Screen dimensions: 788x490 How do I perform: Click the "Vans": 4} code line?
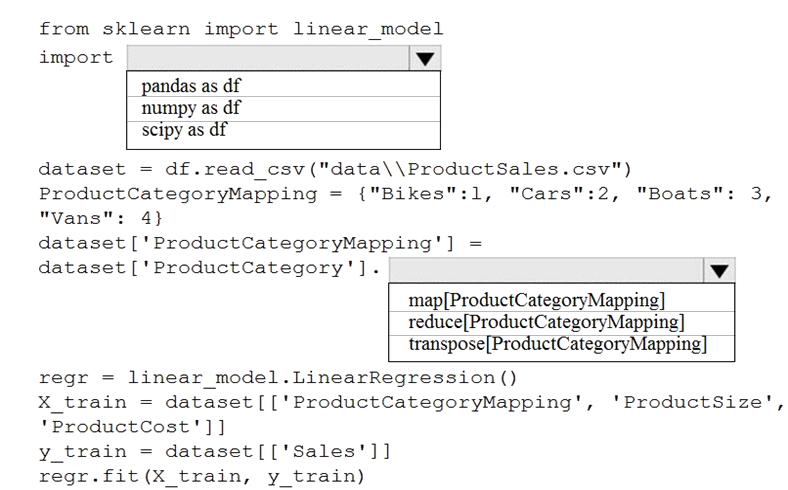pyautogui.click(x=101, y=218)
